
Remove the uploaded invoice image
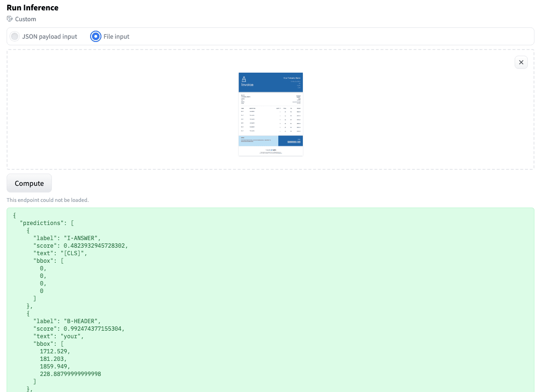(x=521, y=62)
